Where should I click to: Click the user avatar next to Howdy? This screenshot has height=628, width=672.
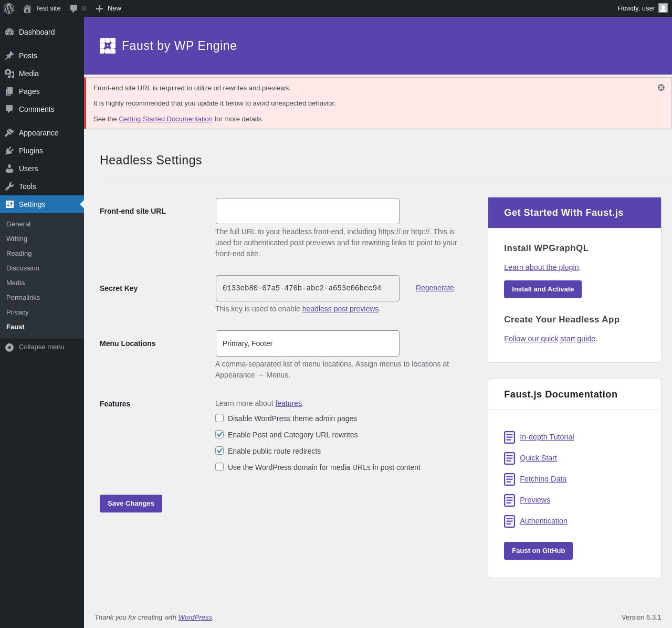click(663, 8)
